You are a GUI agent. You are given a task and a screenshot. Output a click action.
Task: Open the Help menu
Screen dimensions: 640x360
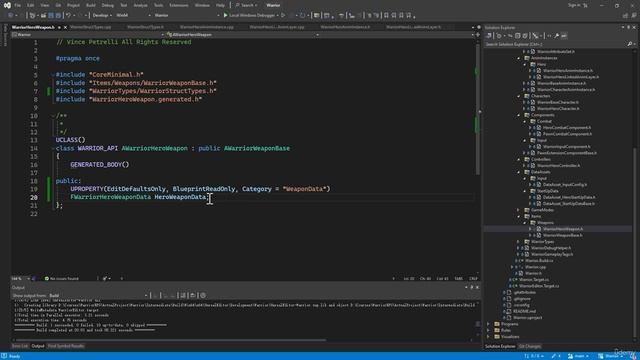coord(220,5)
